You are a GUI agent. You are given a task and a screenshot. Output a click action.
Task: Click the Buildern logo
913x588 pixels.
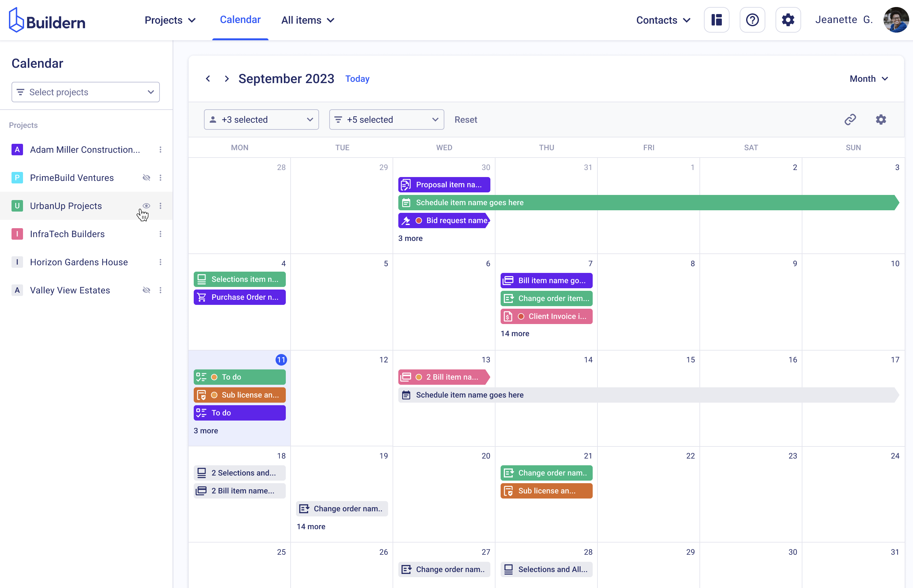47,20
